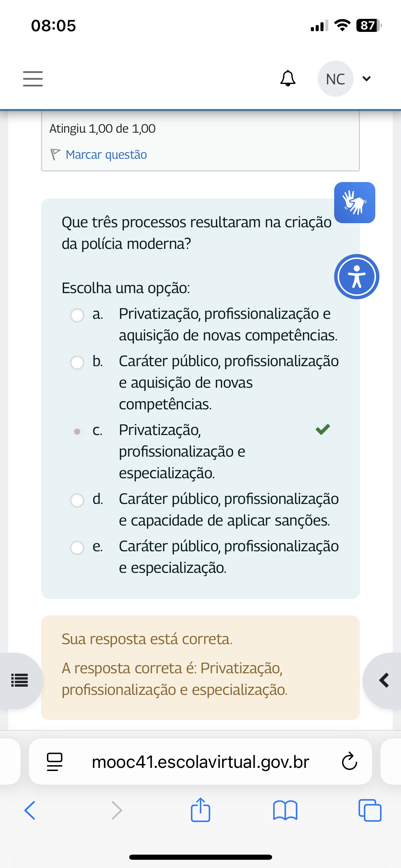This screenshot has height=868, width=401.
Task: Open Safari bookmarks book icon
Action: (x=285, y=810)
